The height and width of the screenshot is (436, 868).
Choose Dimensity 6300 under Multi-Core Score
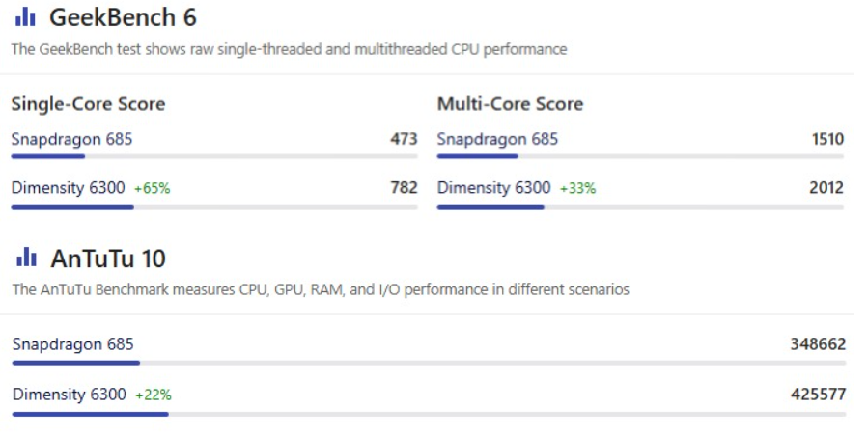point(493,188)
